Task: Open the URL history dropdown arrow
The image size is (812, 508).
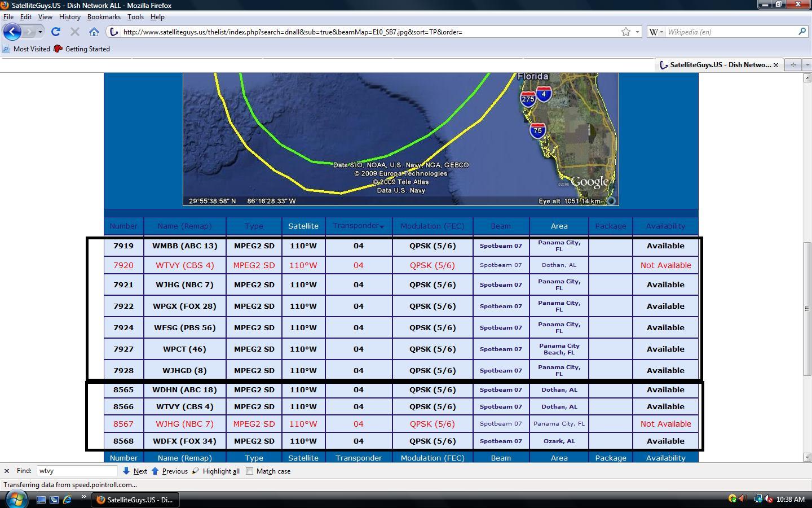Action: click(x=638, y=32)
